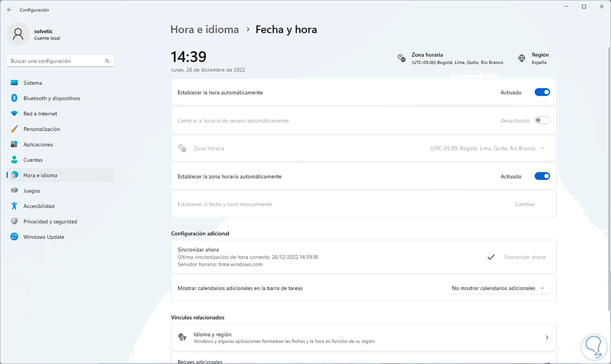
Task: Open the Accesibilidad icon
Action: point(14,206)
